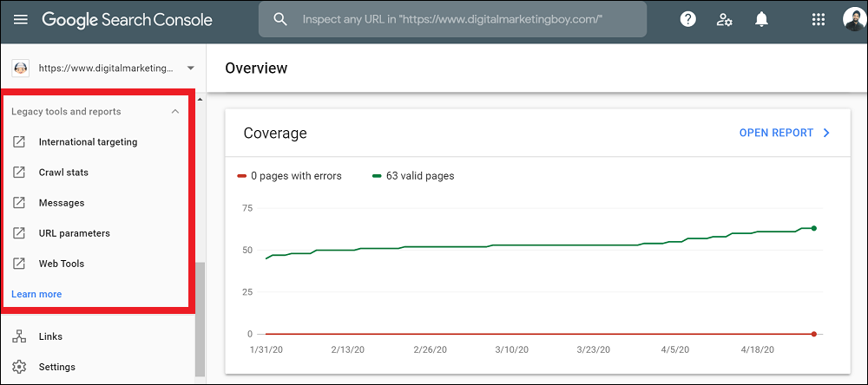Click the 3/10/20 date label
The image size is (868, 385).
pos(511,349)
